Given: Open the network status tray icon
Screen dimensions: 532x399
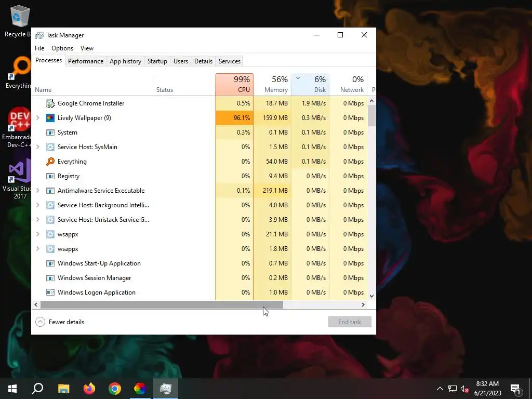Looking at the screenshot, I should point(453,389).
